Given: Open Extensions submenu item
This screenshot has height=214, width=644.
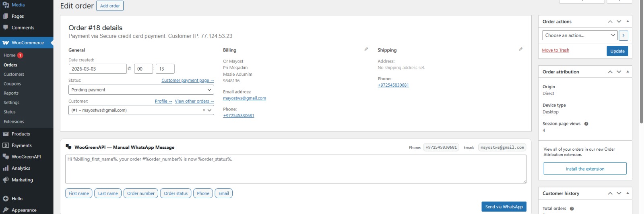Looking at the screenshot, I should click(x=14, y=121).
